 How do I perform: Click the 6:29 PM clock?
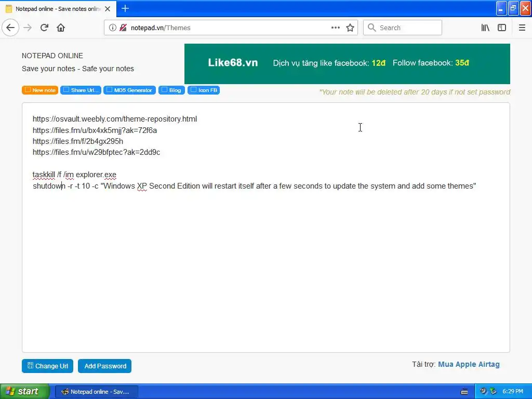pyautogui.click(x=513, y=391)
